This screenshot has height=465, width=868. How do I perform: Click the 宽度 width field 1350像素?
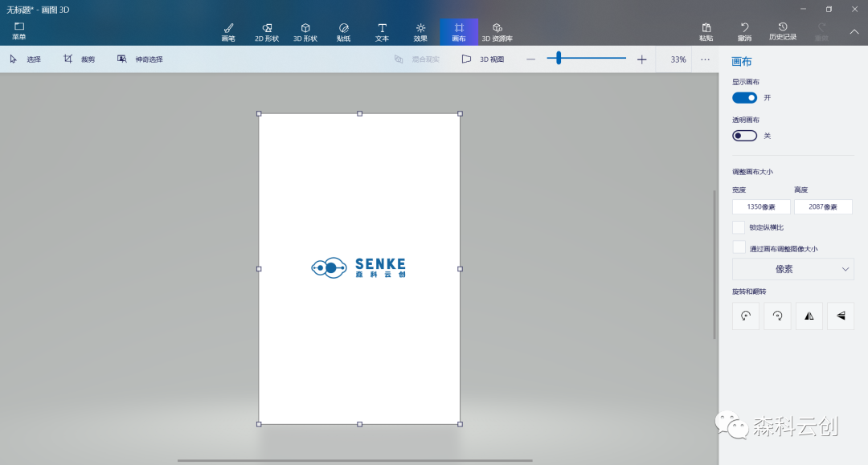pyautogui.click(x=761, y=206)
